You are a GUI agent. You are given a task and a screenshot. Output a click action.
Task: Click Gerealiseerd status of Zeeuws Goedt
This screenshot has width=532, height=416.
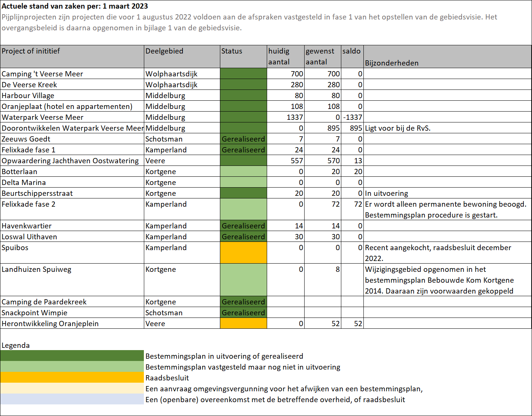pos(243,139)
